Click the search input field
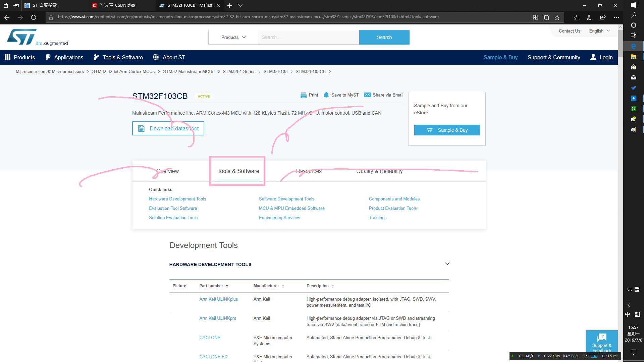The width and height of the screenshot is (644, 362). pos(309,37)
